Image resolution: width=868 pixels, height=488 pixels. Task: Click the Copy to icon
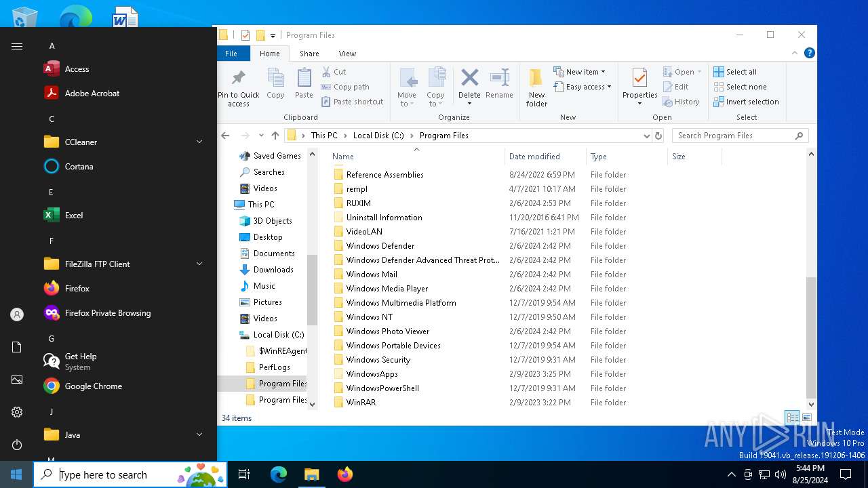[436, 87]
